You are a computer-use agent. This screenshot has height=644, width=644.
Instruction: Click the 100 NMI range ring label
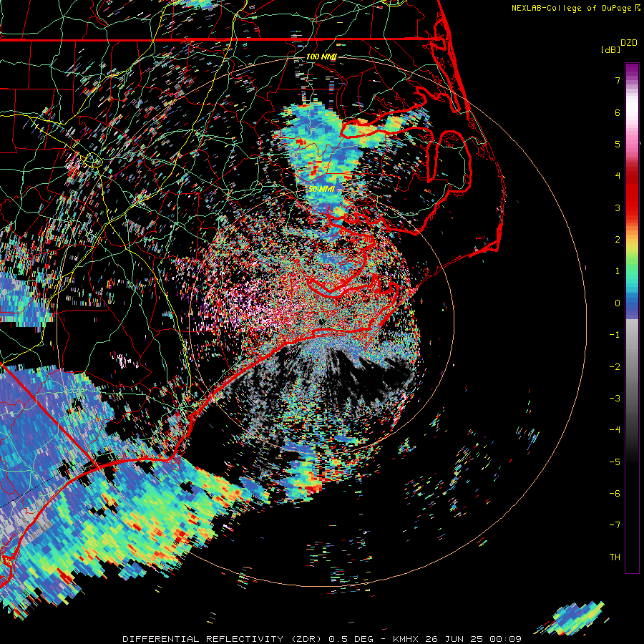click(x=321, y=57)
